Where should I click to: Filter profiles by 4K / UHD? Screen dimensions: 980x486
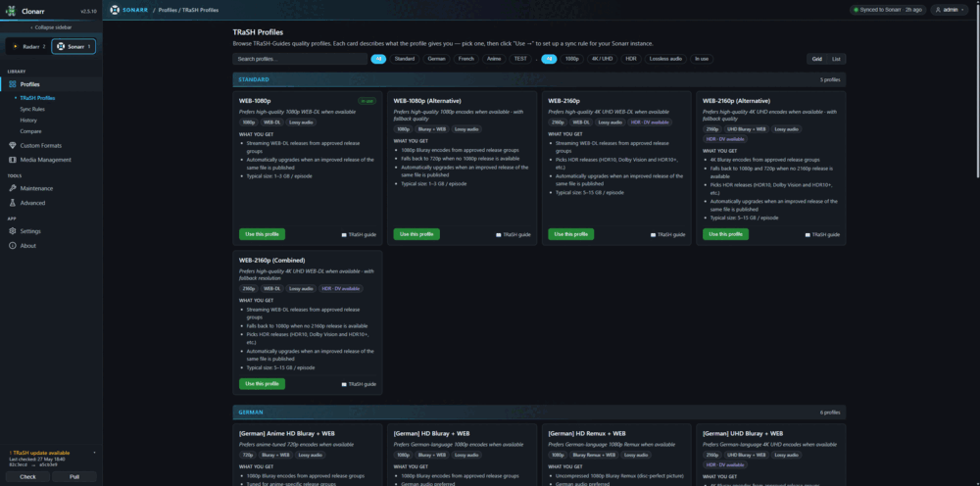tap(603, 59)
